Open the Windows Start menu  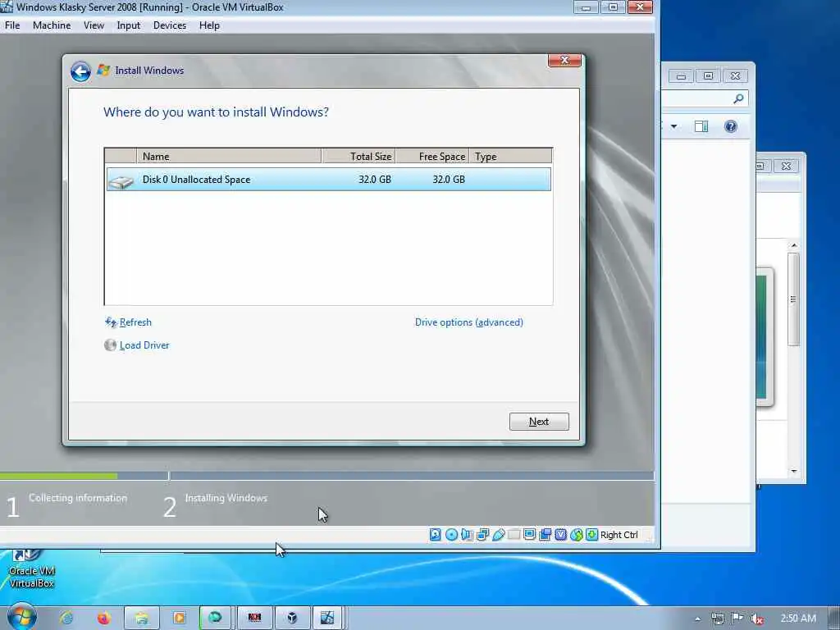[x=21, y=617]
